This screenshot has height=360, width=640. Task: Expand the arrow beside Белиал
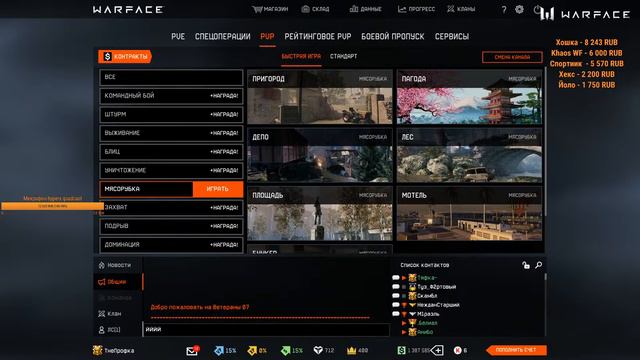(404, 323)
